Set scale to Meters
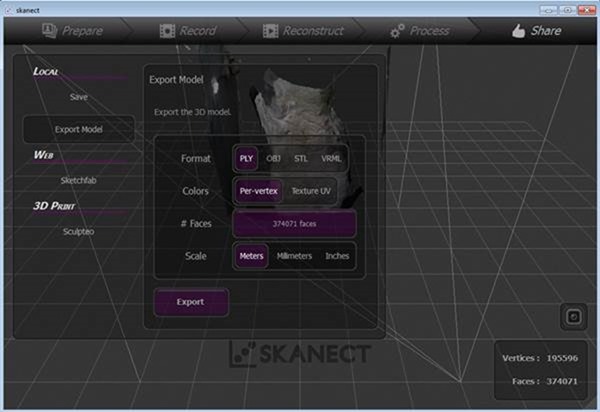The height and width of the screenshot is (412, 600). click(x=251, y=256)
